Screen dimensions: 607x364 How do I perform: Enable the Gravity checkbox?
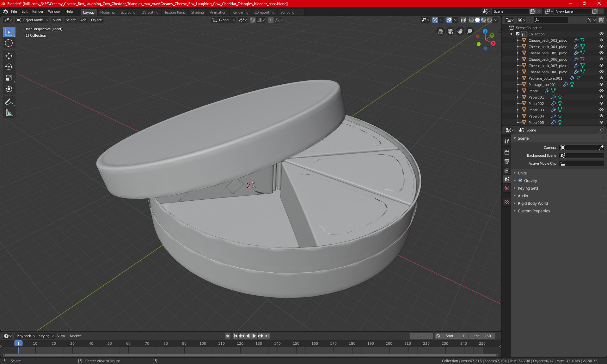click(520, 181)
